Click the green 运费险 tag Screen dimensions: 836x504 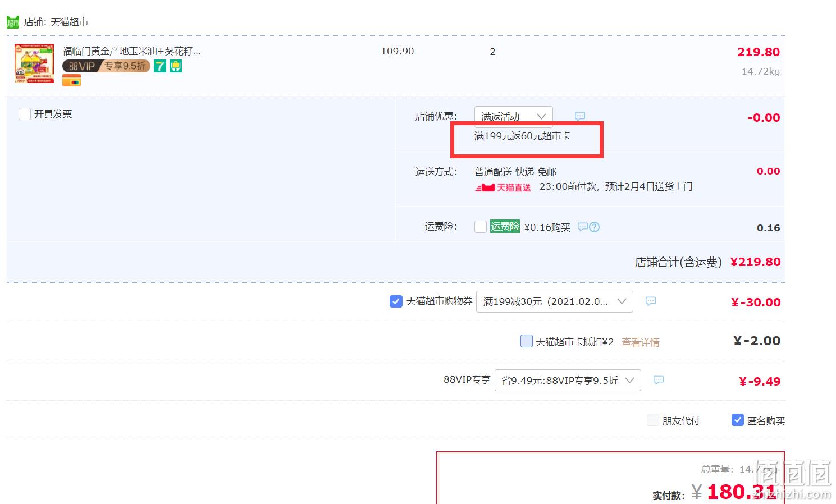pos(505,226)
